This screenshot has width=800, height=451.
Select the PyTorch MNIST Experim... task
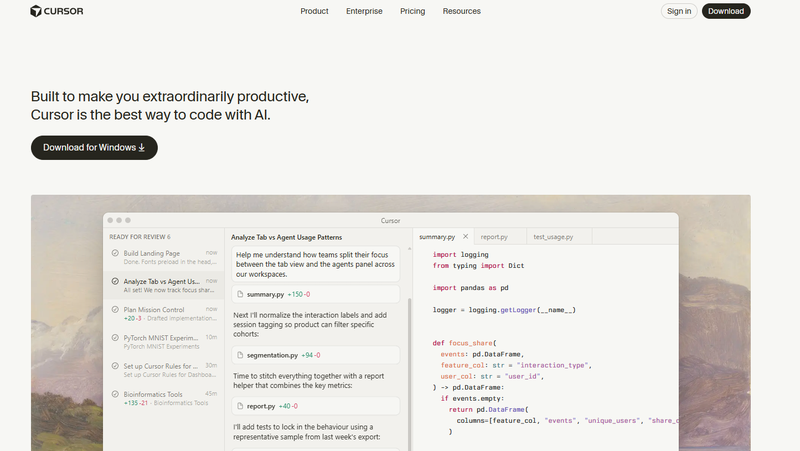point(164,342)
